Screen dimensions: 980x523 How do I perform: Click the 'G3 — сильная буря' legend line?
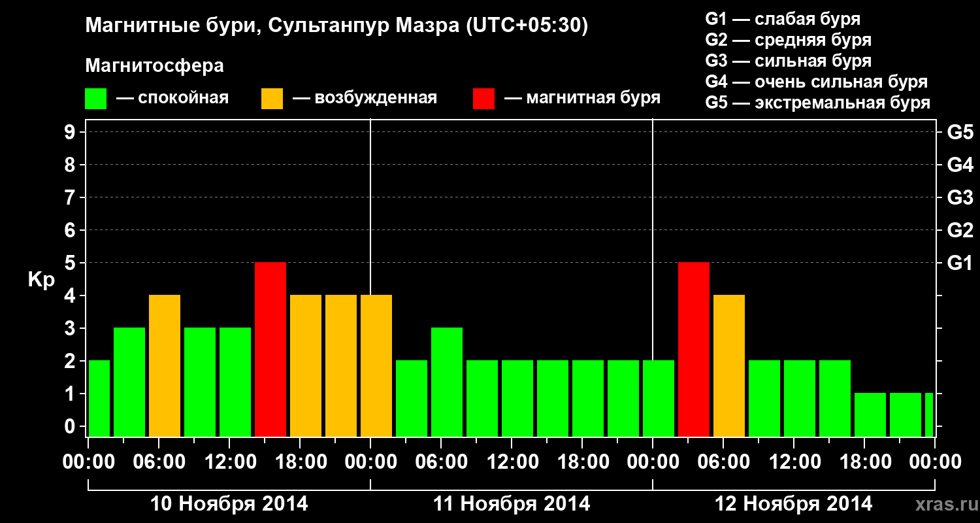(x=789, y=61)
